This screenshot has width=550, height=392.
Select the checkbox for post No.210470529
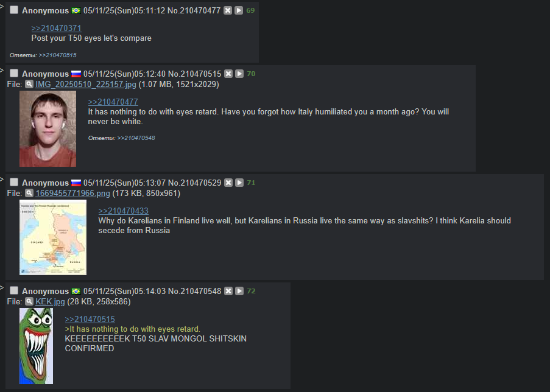pyautogui.click(x=14, y=182)
